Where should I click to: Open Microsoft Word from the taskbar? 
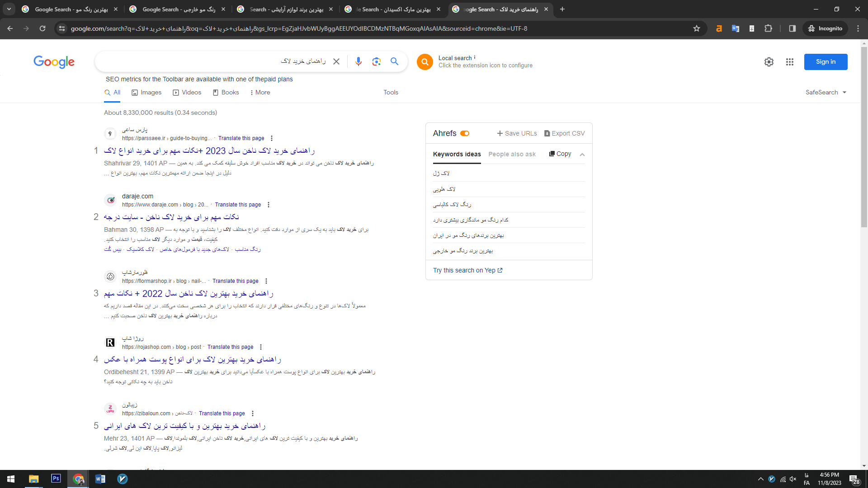[100, 479]
